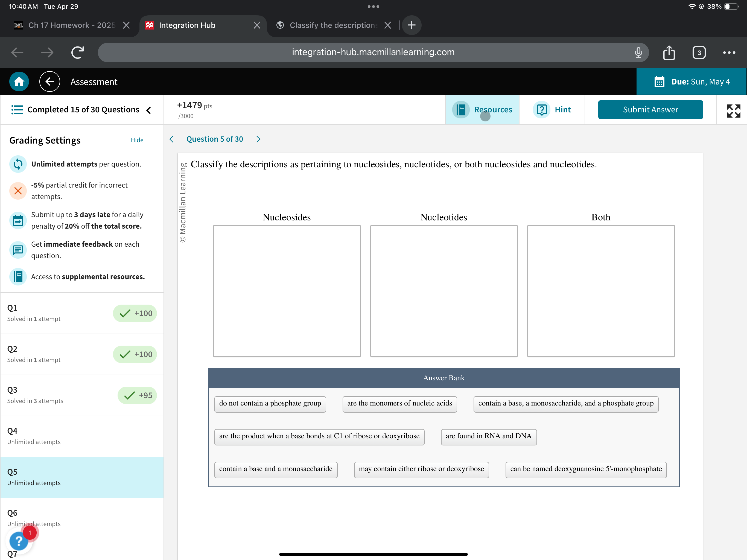Hide the Grading Settings section

coord(137,140)
